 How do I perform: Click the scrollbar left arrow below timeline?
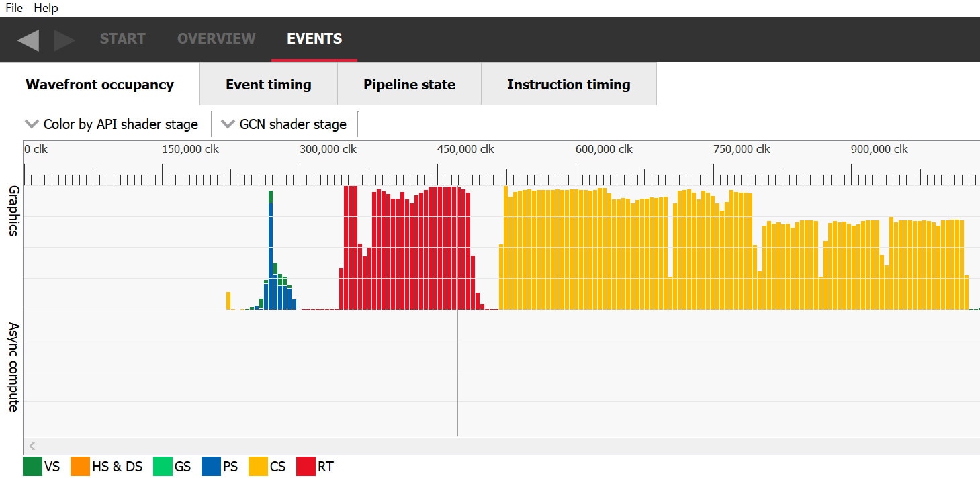pos(32,446)
